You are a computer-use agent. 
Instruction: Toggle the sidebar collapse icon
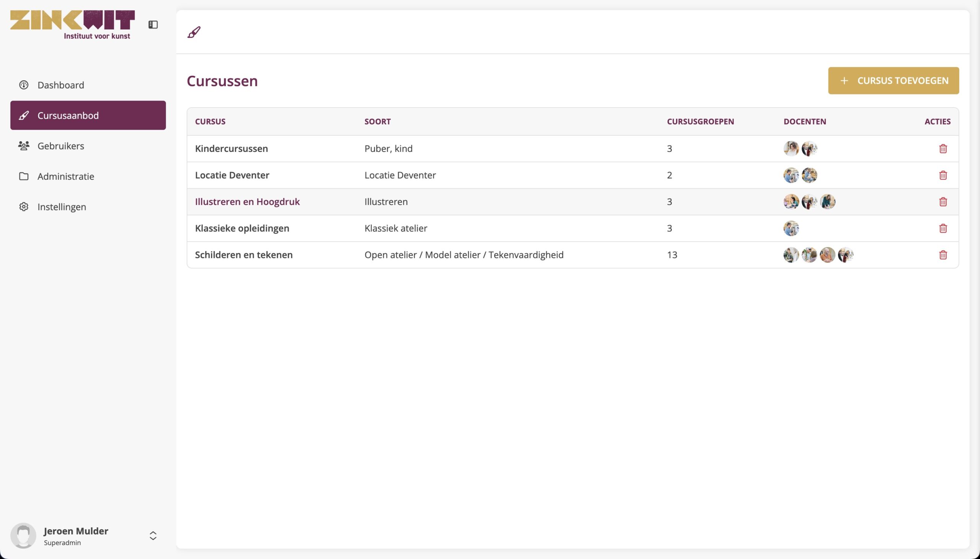tap(153, 24)
